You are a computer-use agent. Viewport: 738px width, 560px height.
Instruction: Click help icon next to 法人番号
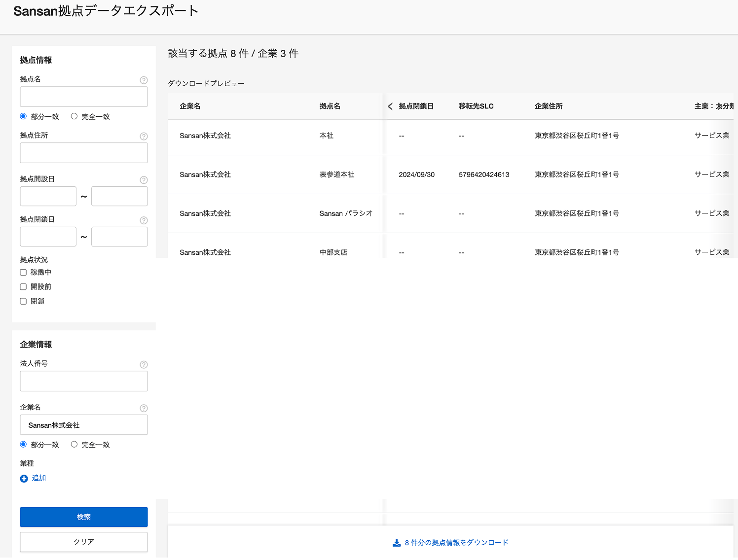coord(144,365)
